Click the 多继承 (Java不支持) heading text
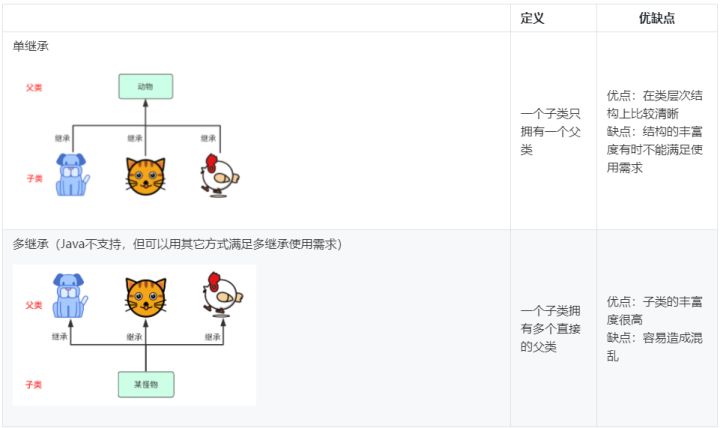 tap(177, 244)
